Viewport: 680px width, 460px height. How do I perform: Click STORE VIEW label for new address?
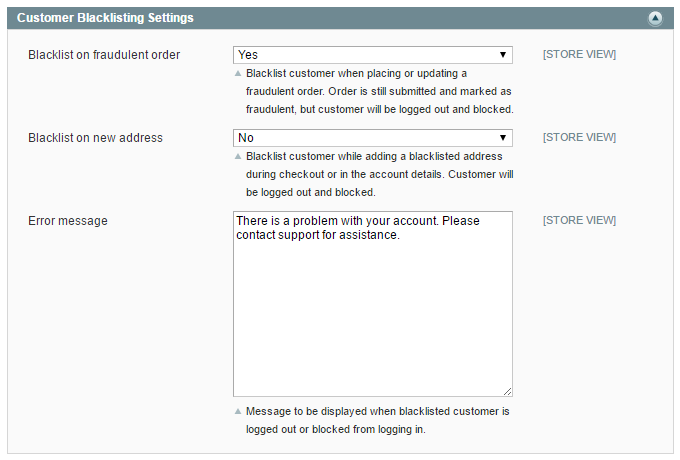(x=579, y=137)
